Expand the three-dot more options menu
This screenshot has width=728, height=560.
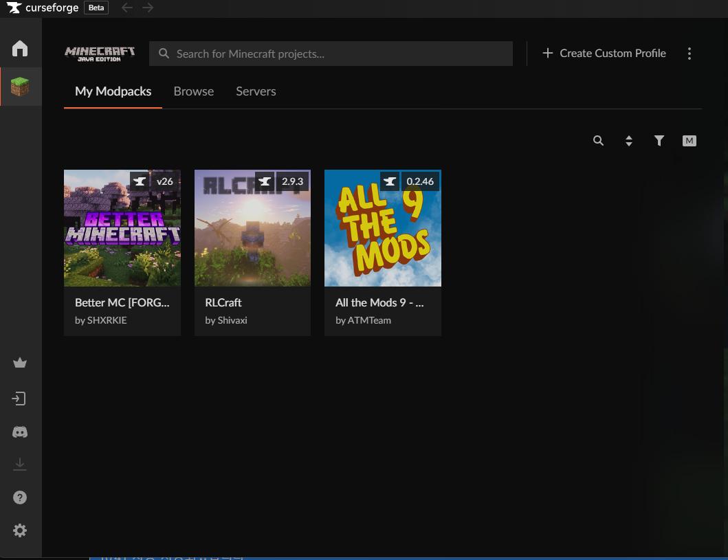click(x=690, y=54)
